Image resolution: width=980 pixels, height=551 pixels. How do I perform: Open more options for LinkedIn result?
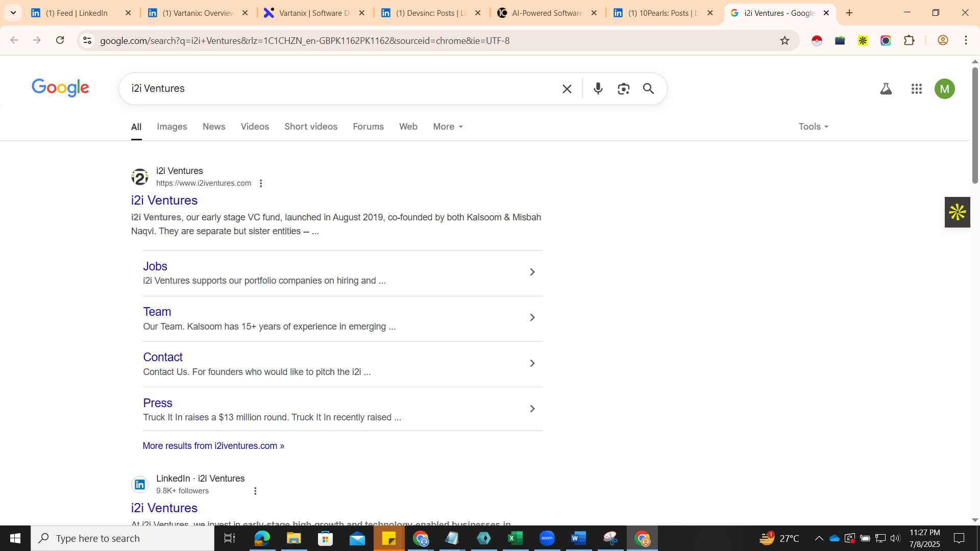(x=255, y=491)
